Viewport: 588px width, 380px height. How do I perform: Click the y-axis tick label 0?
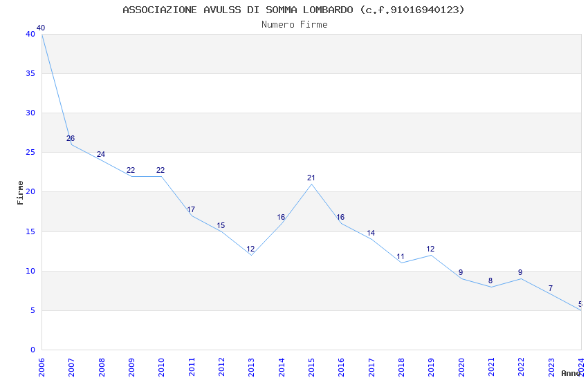coord(33,350)
